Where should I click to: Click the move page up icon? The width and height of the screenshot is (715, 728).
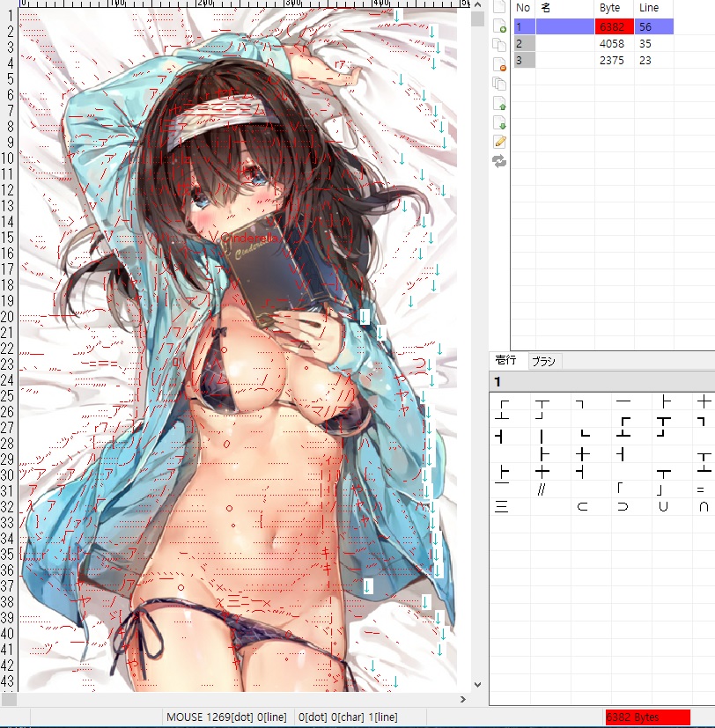pyautogui.click(x=499, y=103)
